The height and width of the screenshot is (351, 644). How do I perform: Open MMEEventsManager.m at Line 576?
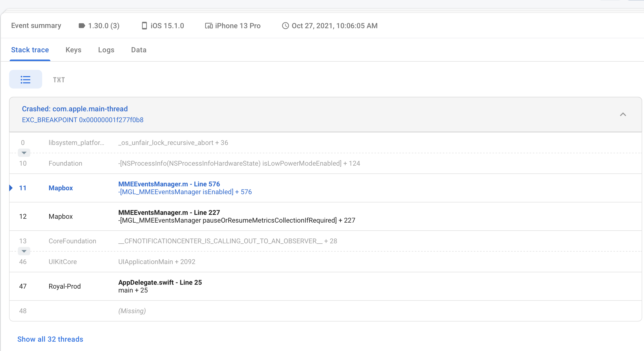pyautogui.click(x=169, y=184)
